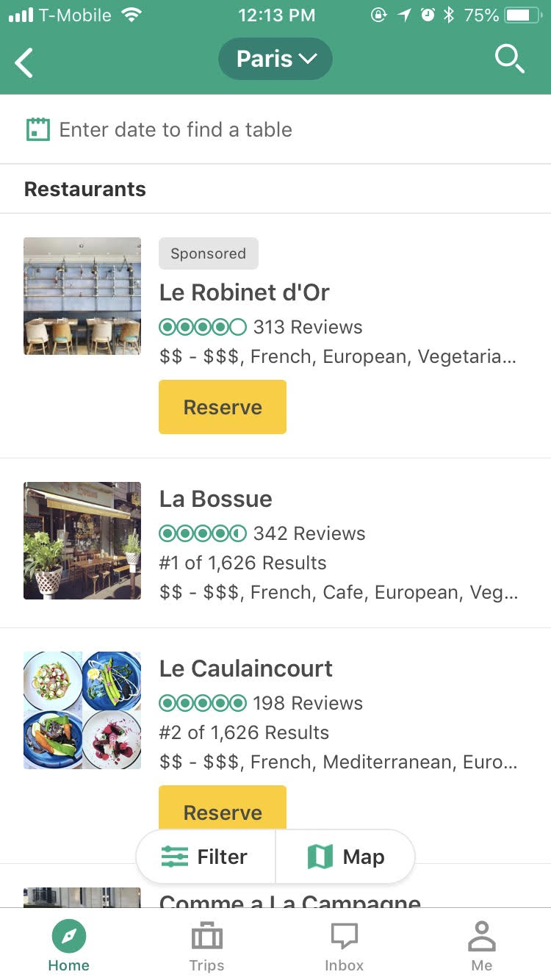
Task: Tap the Filter sliders icon
Action: click(175, 857)
